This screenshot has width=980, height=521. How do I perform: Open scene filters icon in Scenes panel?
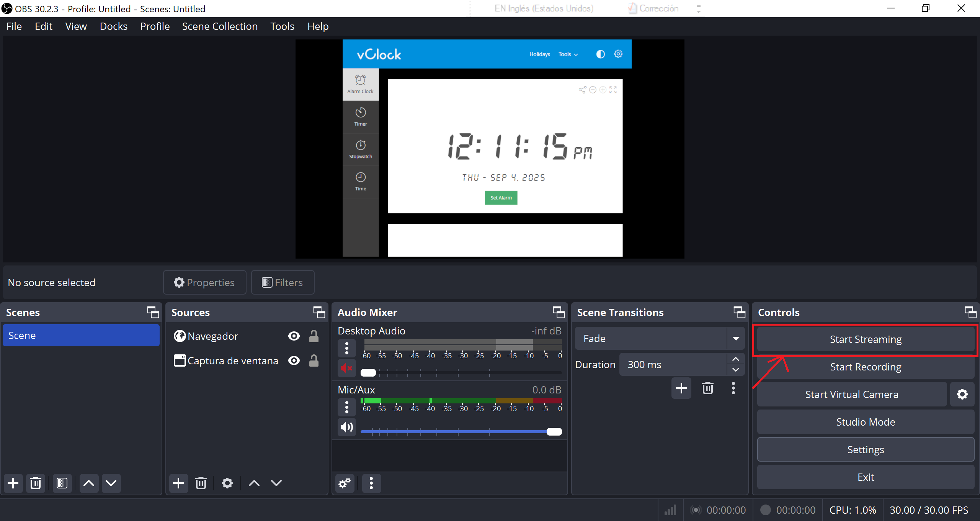[x=62, y=483]
